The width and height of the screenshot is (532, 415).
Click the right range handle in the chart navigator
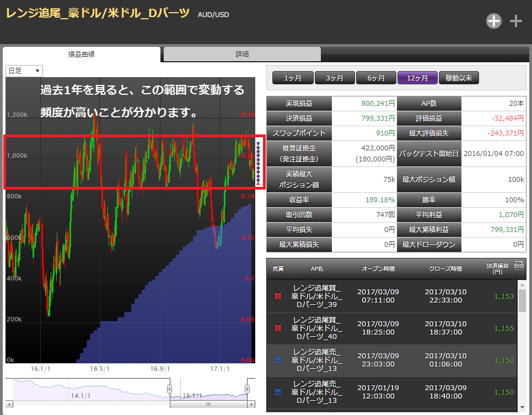(x=248, y=389)
